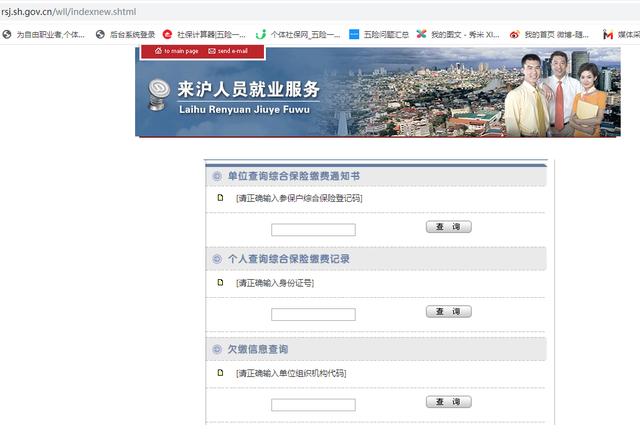Focus the 身份证号 input field
The width and height of the screenshot is (640, 438).
pos(313,314)
